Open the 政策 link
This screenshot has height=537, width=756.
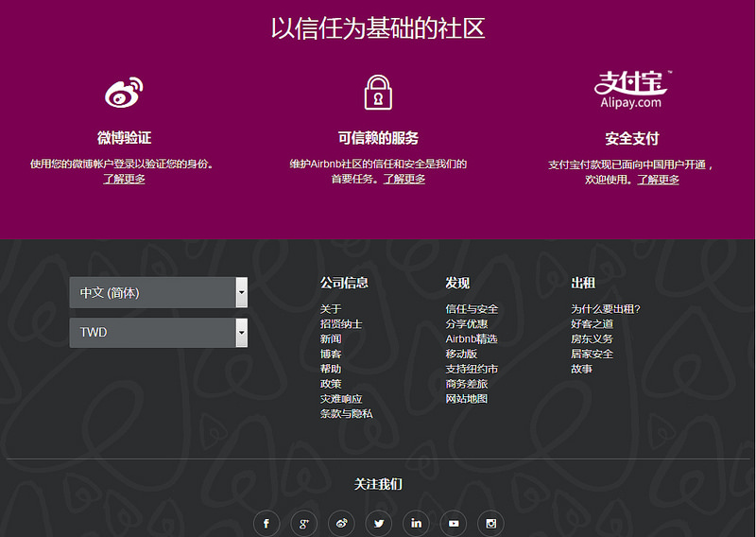[331, 384]
